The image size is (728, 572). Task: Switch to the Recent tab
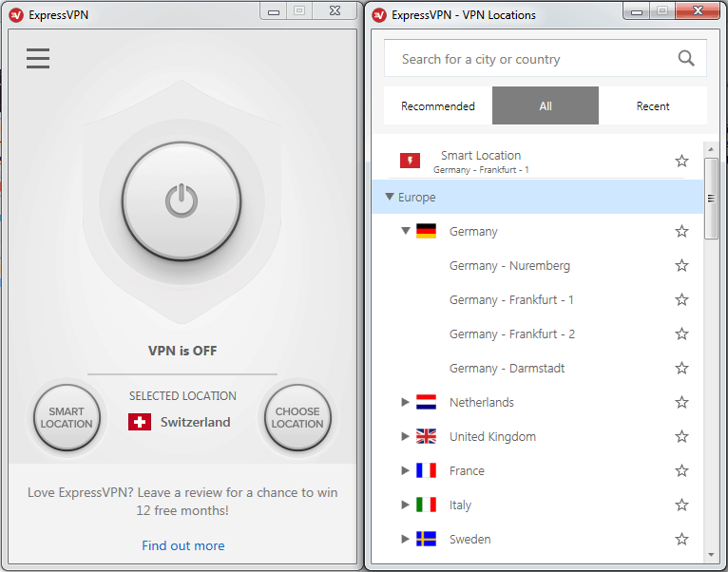point(653,105)
